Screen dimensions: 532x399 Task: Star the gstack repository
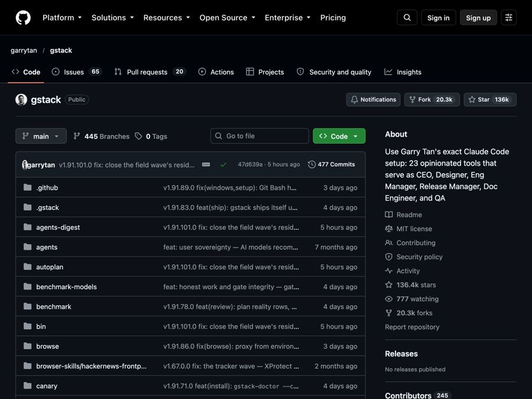click(x=490, y=99)
